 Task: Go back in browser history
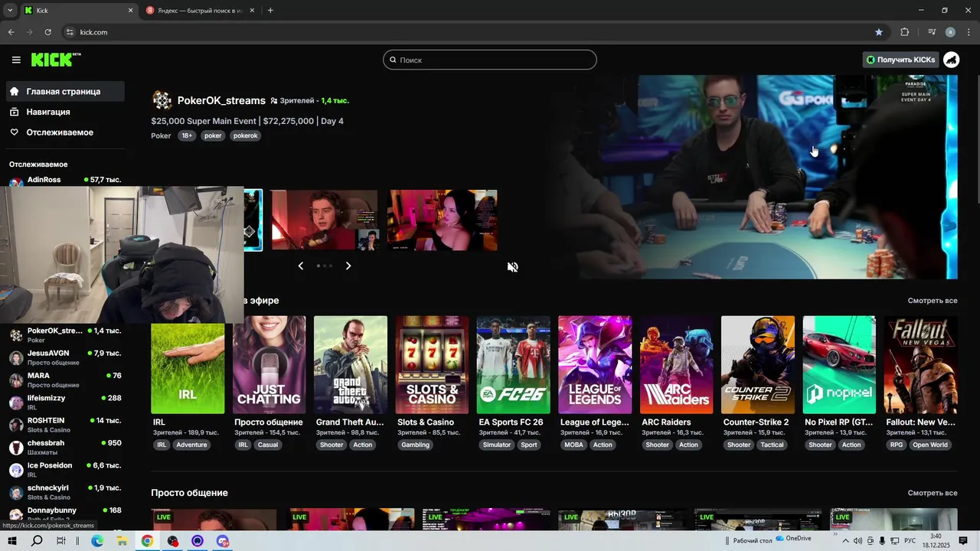(x=11, y=32)
